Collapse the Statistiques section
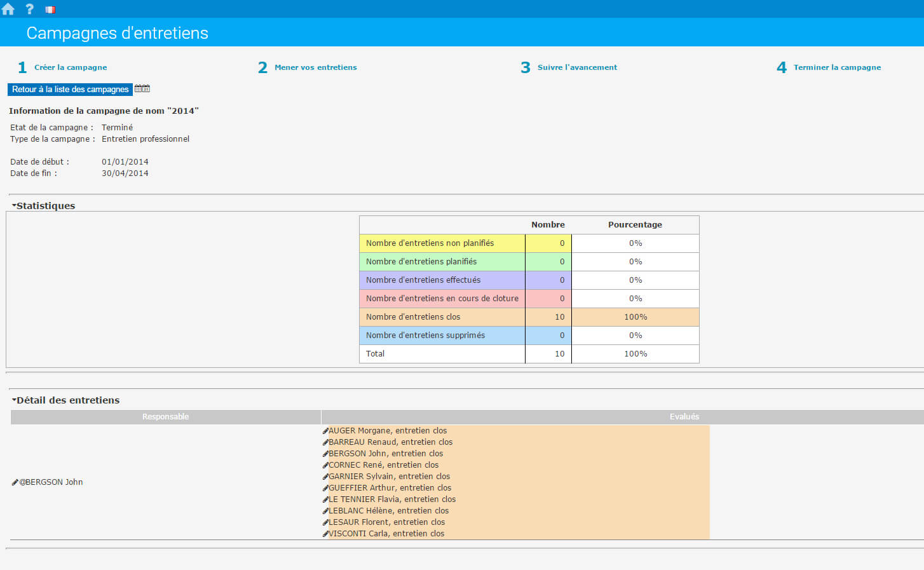 [x=43, y=206]
